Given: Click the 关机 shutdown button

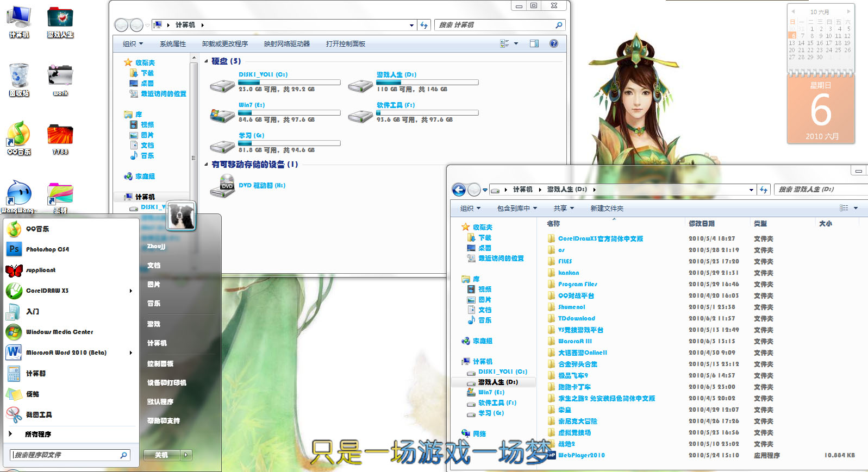Looking at the screenshot, I should [x=161, y=455].
